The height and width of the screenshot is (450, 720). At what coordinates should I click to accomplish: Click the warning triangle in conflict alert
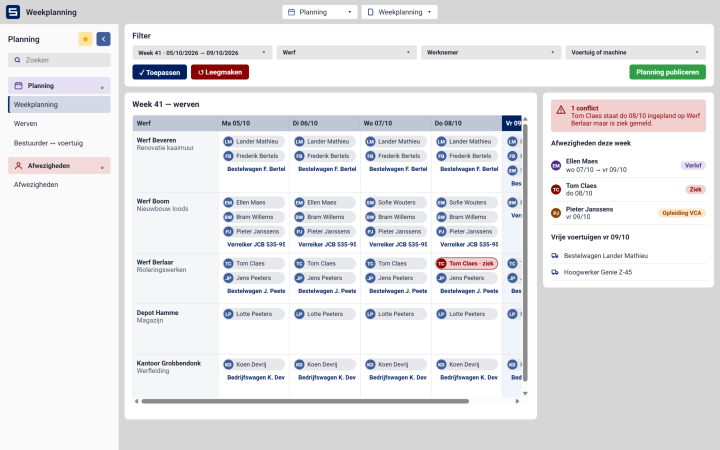point(561,110)
